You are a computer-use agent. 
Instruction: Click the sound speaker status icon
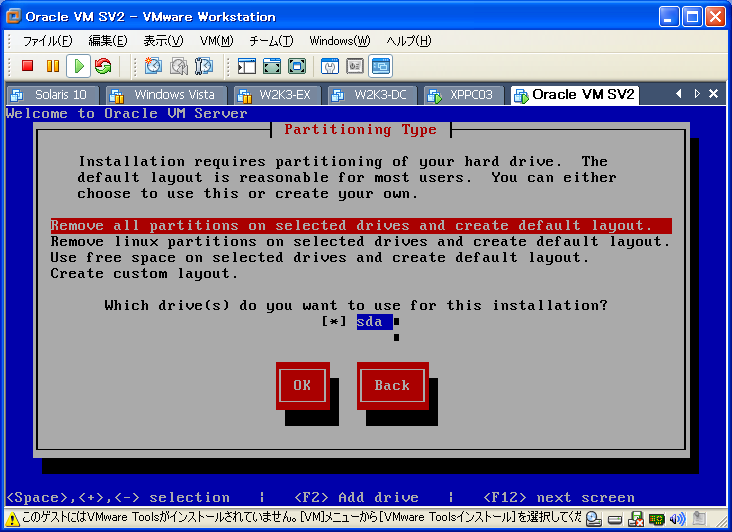pos(677,519)
